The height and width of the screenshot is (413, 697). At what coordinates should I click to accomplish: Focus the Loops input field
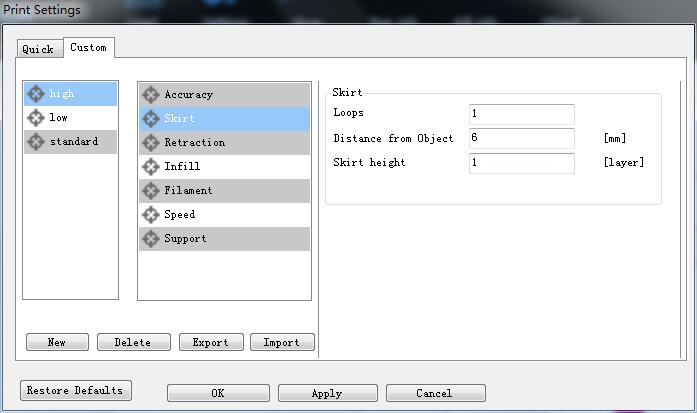click(521, 114)
